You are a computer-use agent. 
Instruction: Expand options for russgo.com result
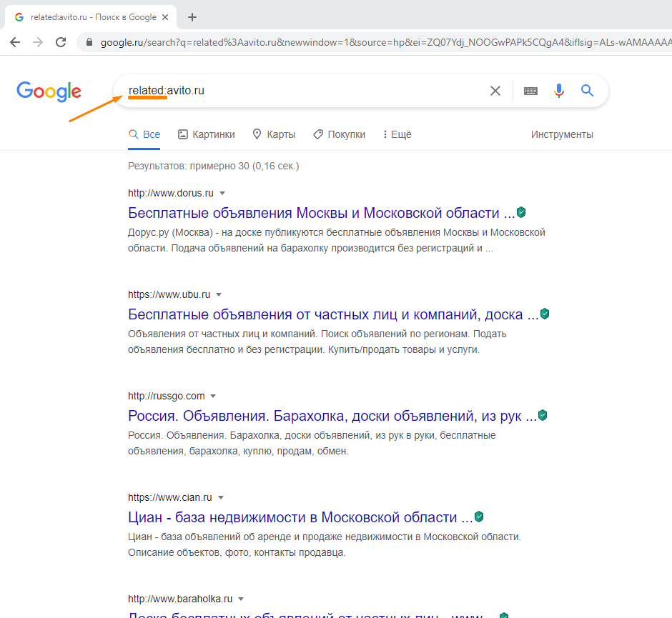[x=213, y=396]
